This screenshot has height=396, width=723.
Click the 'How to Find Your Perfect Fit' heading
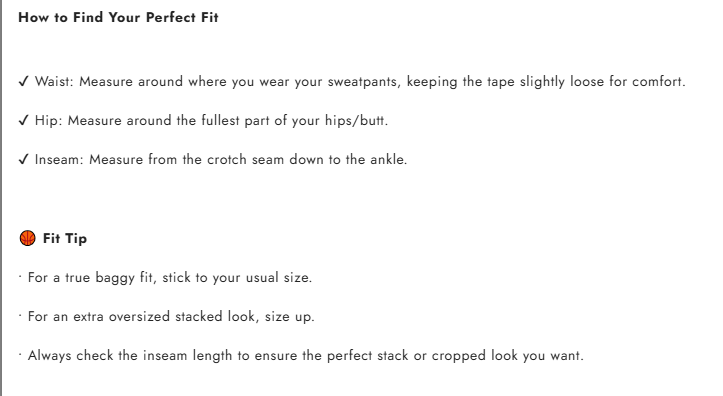coord(118,18)
